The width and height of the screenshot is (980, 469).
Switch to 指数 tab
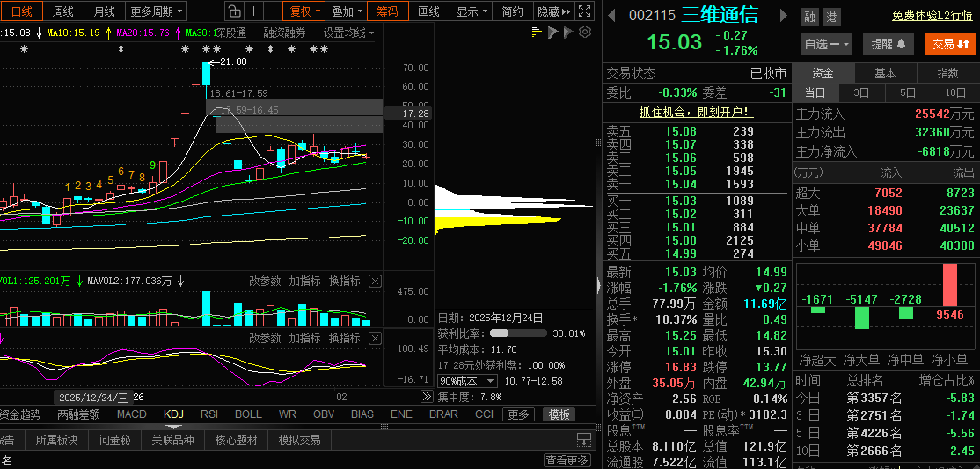[x=947, y=73]
